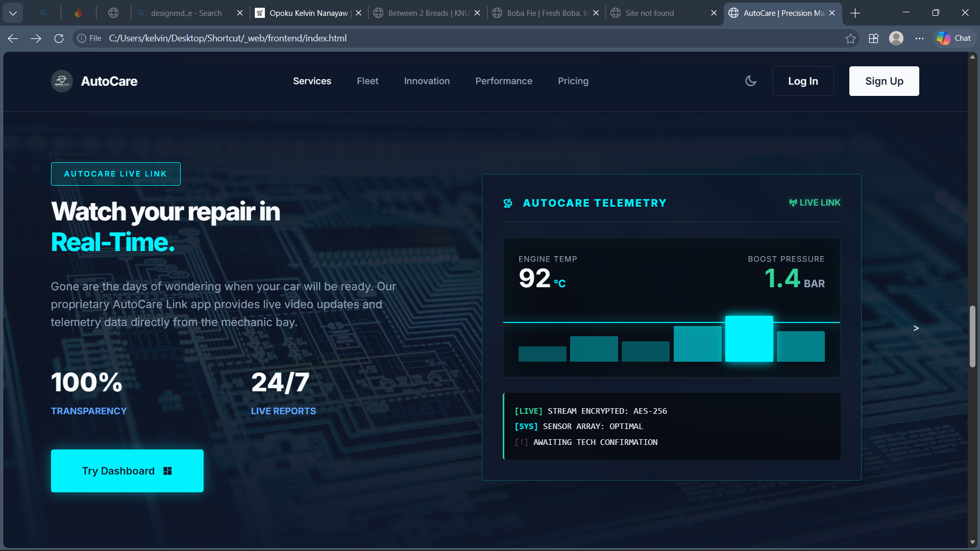Image resolution: width=980 pixels, height=551 pixels.
Task: Click the AutoCare Live Link badge
Action: click(116, 174)
